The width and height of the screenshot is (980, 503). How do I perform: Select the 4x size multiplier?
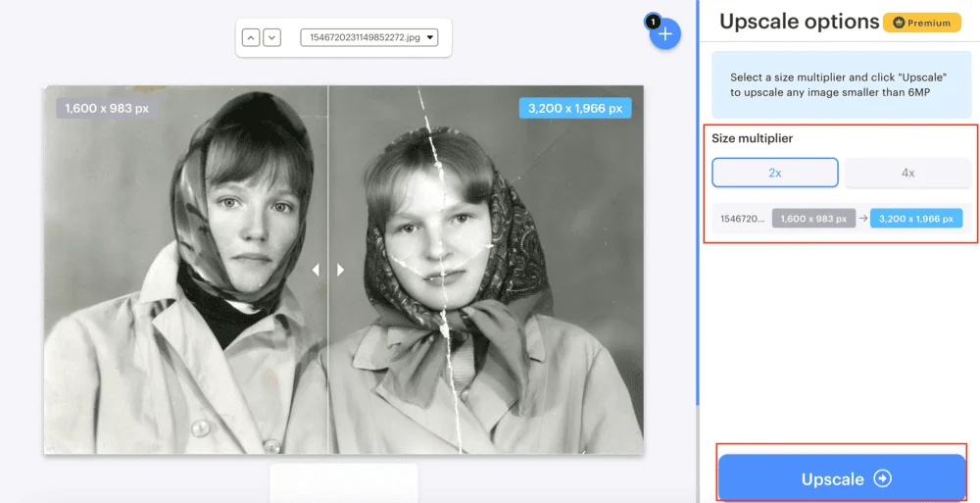907,173
